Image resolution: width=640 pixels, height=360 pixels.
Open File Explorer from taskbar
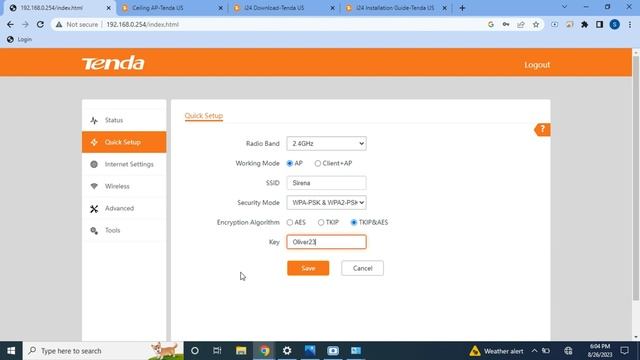pyautogui.click(x=241, y=351)
